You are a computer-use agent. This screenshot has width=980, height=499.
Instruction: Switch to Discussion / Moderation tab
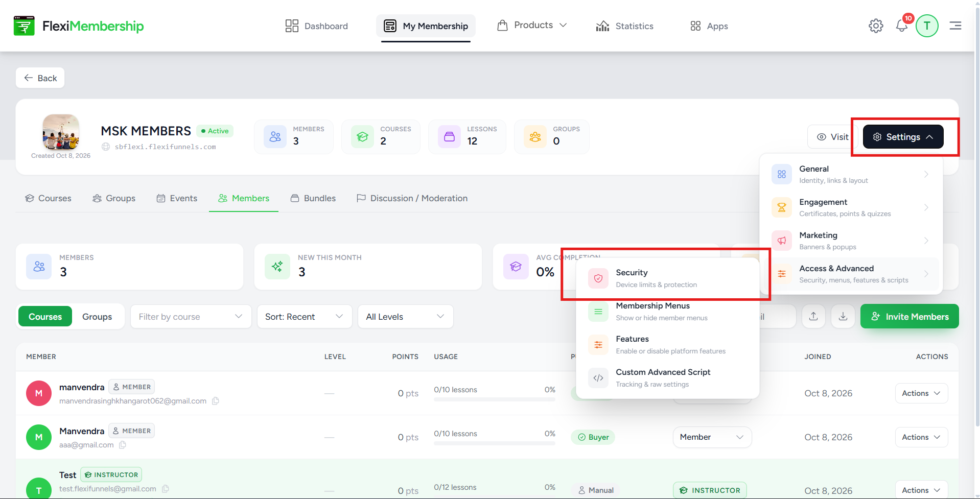412,198
